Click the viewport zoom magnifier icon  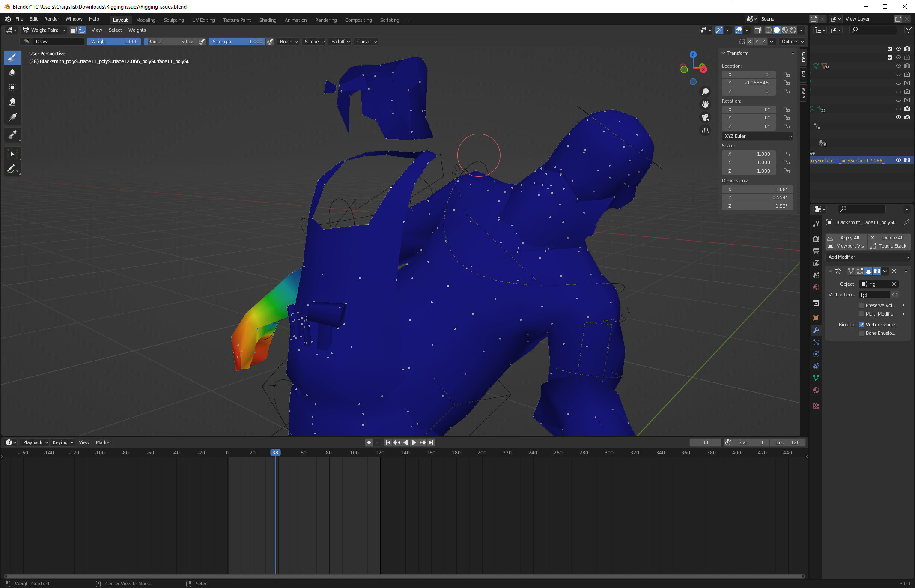[x=705, y=92]
